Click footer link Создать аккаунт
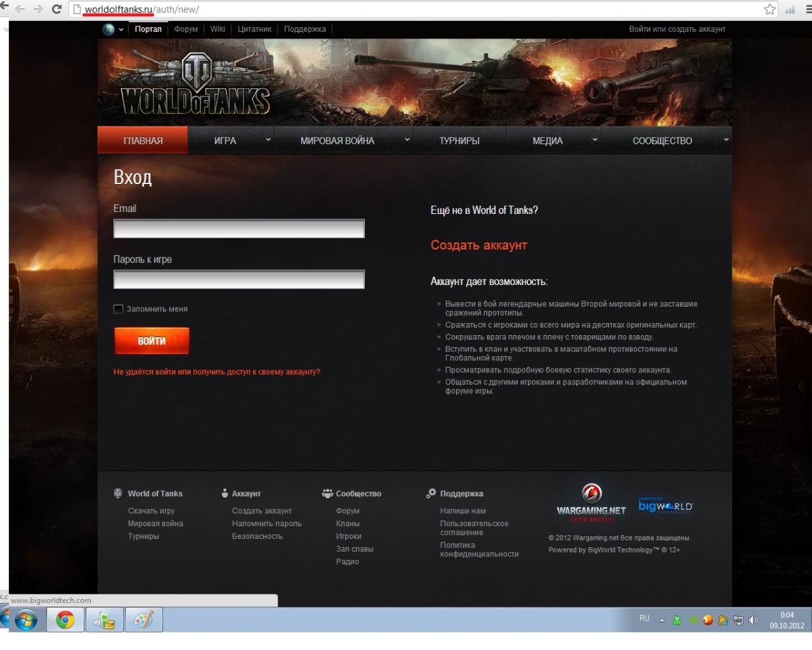This screenshot has width=812, height=650. tap(262, 511)
